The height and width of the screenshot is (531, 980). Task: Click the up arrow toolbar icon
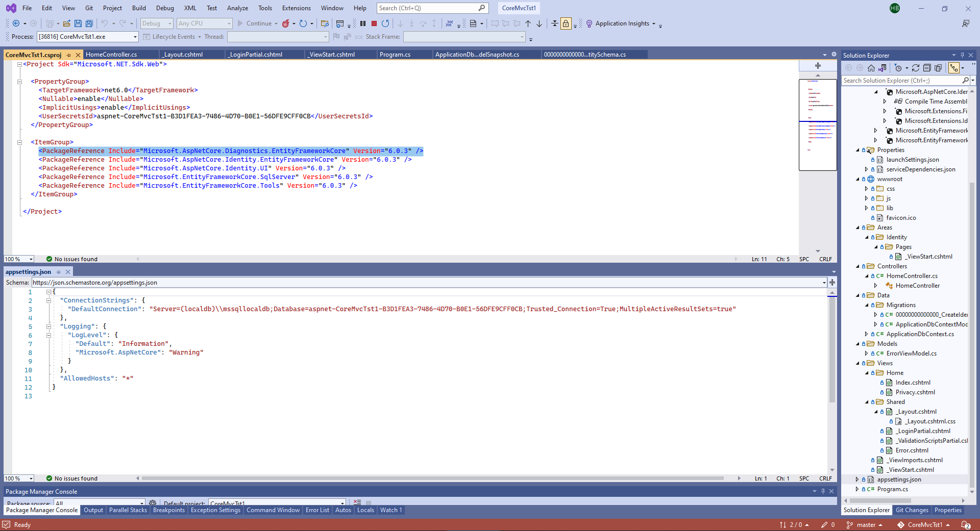(x=528, y=23)
